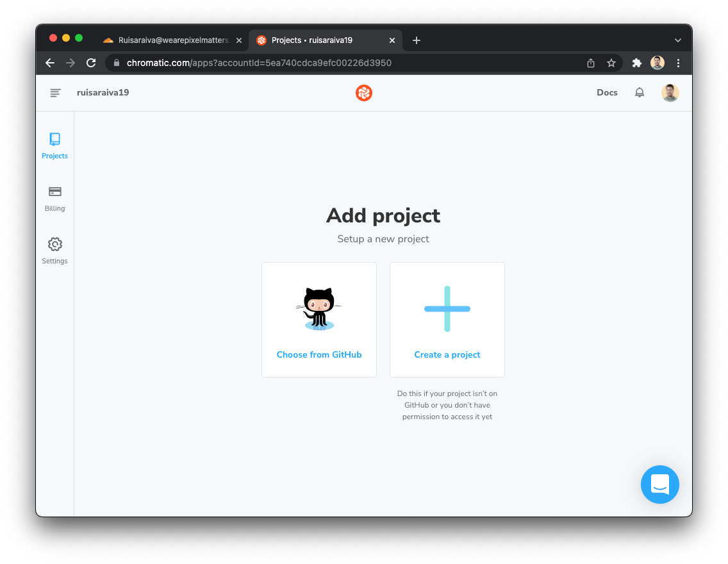Click Choose from GitHub link
This screenshot has height=564, width=728.
(x=319, y=354)
